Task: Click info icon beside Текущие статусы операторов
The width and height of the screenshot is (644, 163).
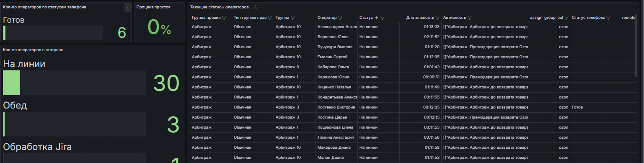Action: click(256, 8)
